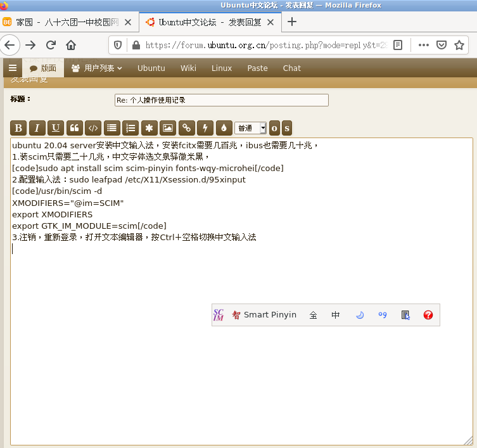Grab the text area resize handle
477x448 pixels.
[469, 440]
